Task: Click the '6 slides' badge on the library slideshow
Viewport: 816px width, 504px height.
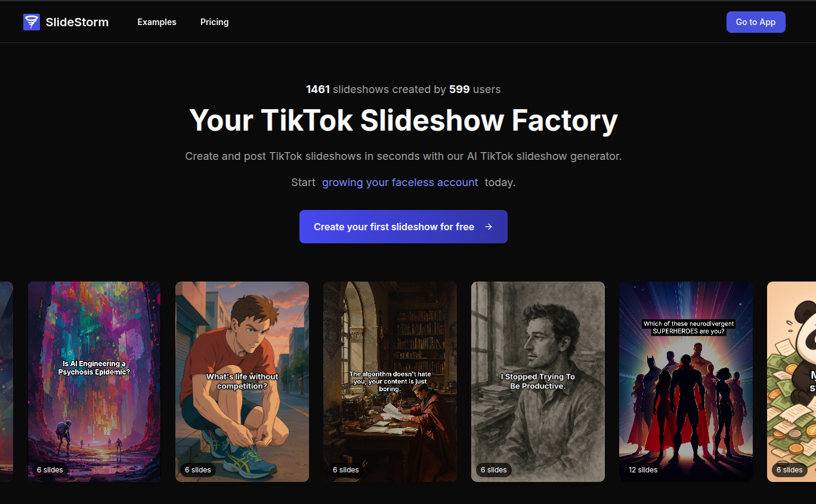Action: click(346, 470)
